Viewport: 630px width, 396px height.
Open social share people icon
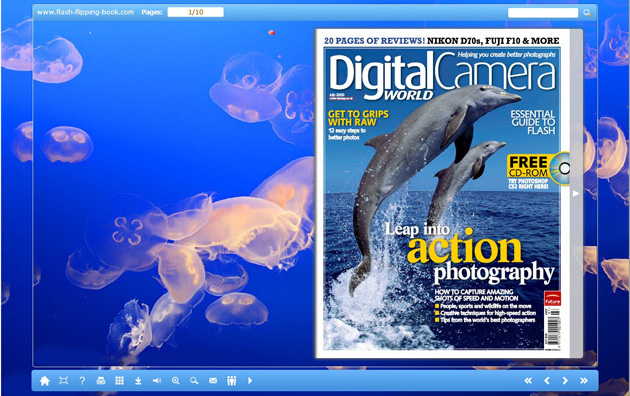tap(231, 381)
